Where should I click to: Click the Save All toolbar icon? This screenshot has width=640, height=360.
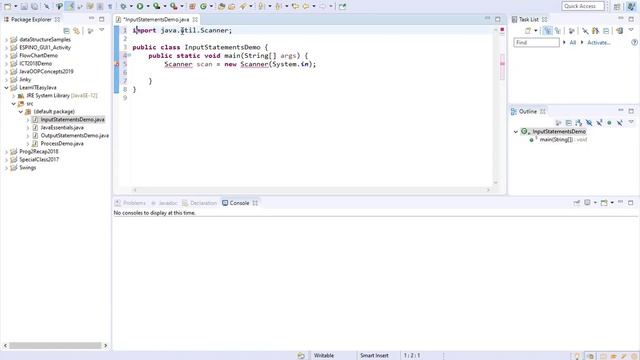(x=35, y=7)
